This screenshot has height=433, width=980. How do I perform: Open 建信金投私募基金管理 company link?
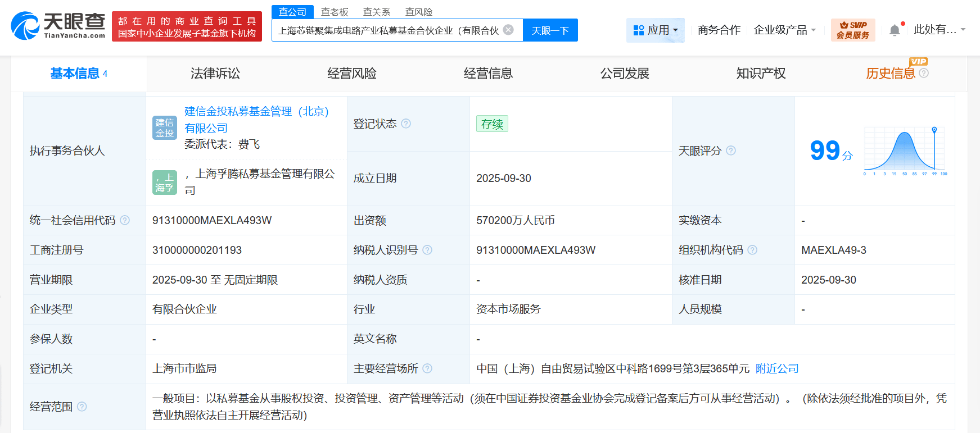[256, 112]
